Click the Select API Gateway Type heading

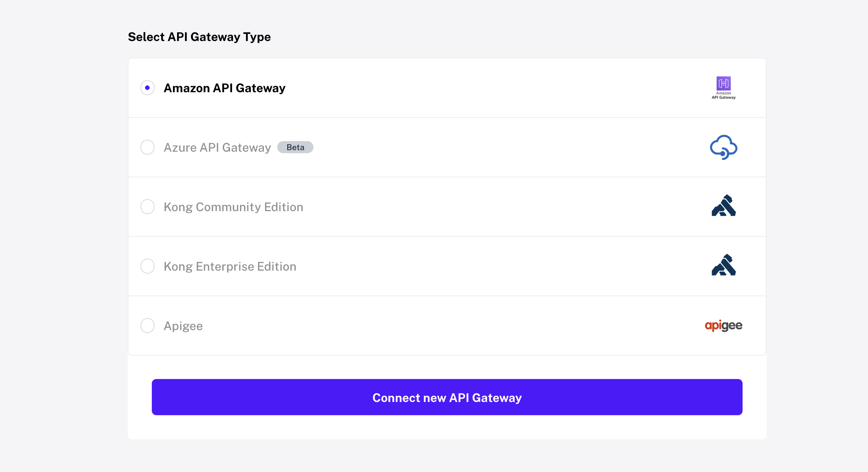(x=199, y=37)
